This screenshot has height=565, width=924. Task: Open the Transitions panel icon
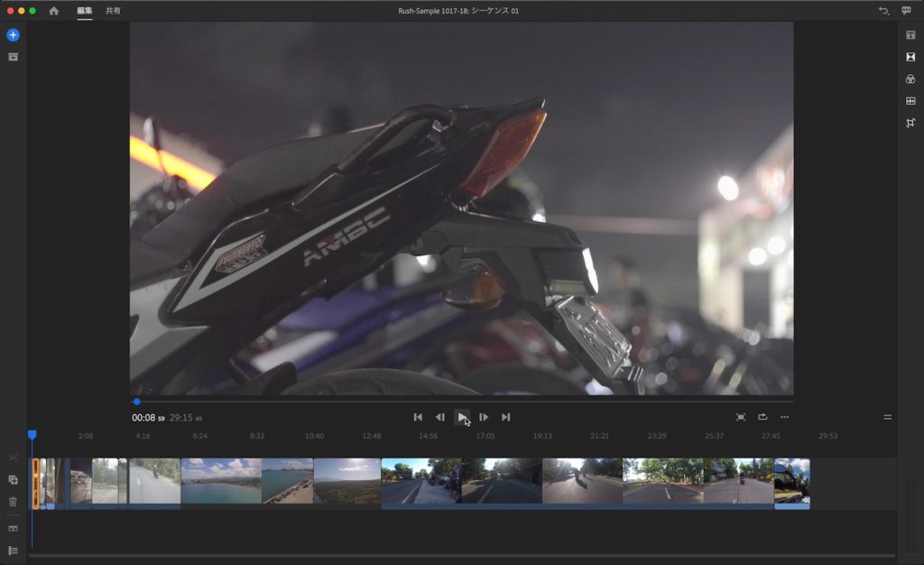coord(910,57)
